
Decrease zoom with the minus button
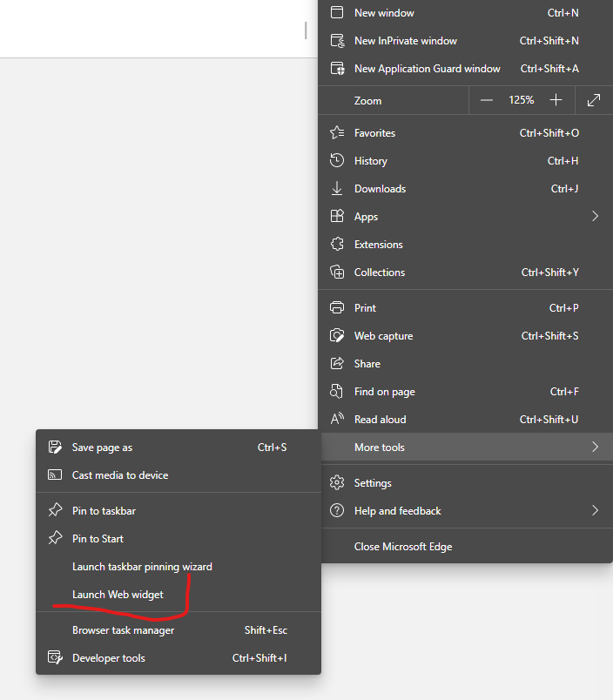coord(487,100)
